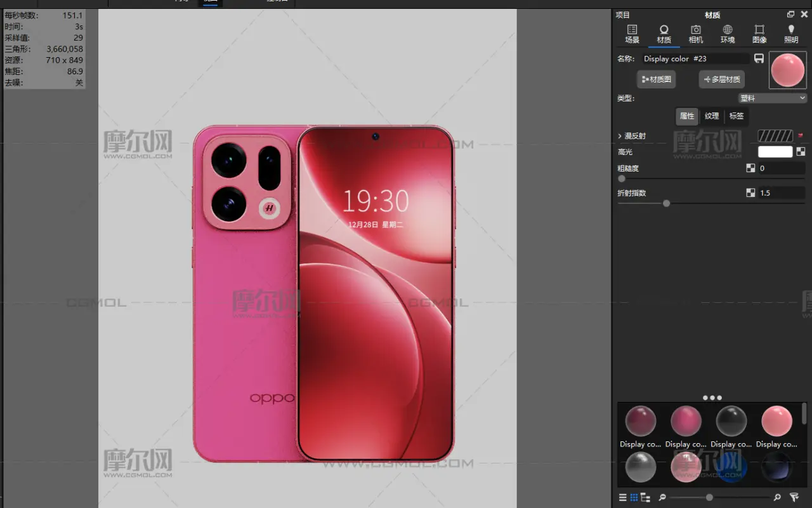812x508 pixels.
Task: Click the Scene (场景) tab icon
Action: (632, 34)
